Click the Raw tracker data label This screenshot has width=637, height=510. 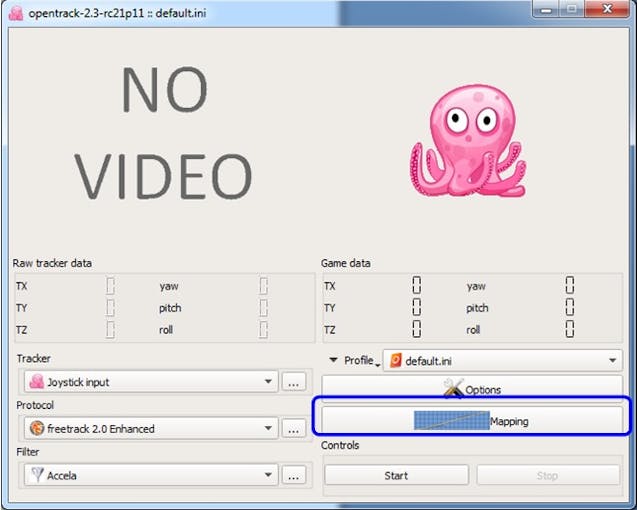[x=52, y=263]
